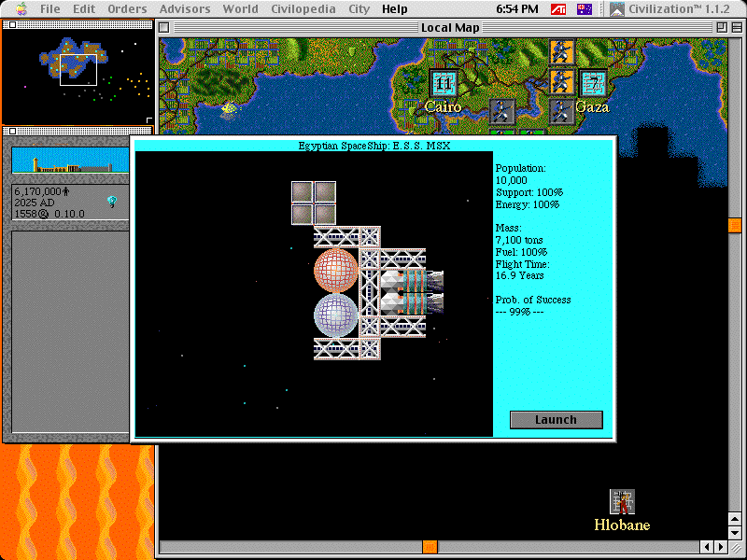The height and width of the screenshot is (560, 747).
Task: Click the Local Map zoom box
Action: click(722, 28)
